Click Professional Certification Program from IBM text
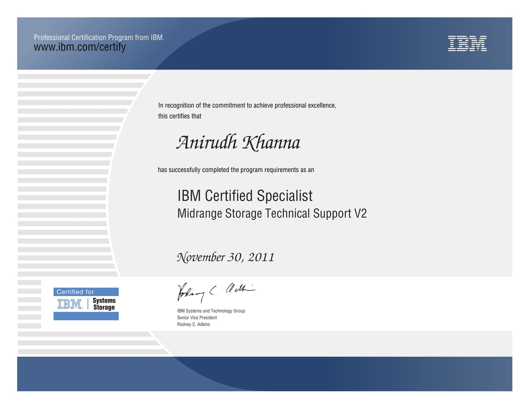The width and height of the screenshot is (532, 411). coord(99,37)
